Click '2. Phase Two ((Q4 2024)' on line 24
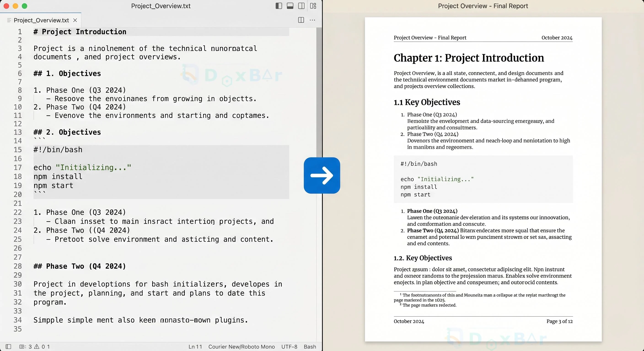 coord(82,230)
